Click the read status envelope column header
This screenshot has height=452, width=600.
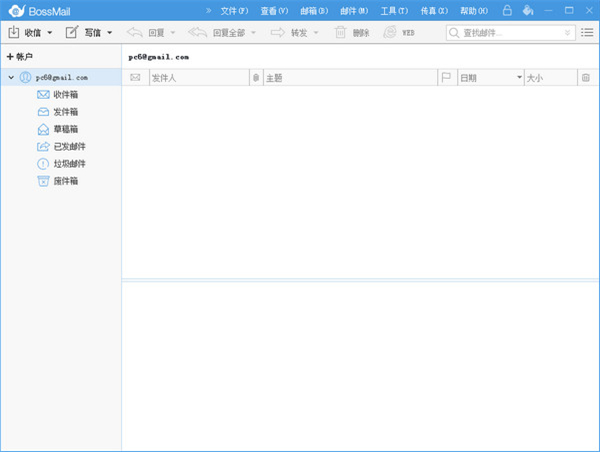(135, 77)
